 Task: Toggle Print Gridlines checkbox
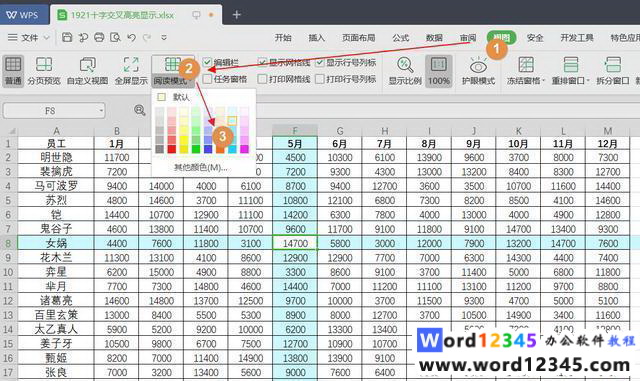[262, 79]
